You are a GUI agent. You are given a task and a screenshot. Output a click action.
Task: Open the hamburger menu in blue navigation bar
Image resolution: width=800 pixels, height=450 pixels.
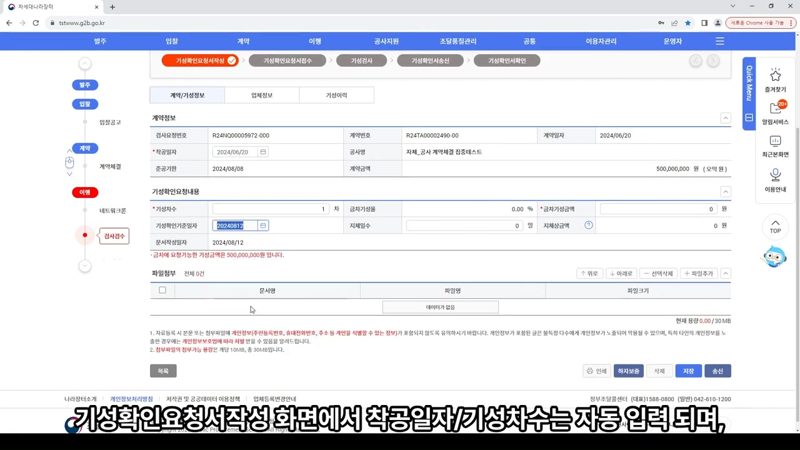[719, 41]
